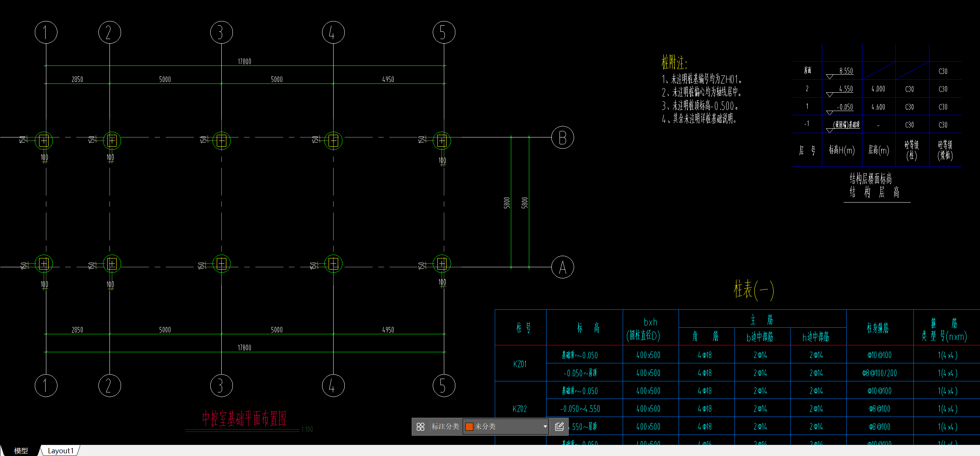Click the orange 未分类 color swatch
The height and width of the screenshot is (456, 980).
[x=469, y=427]
